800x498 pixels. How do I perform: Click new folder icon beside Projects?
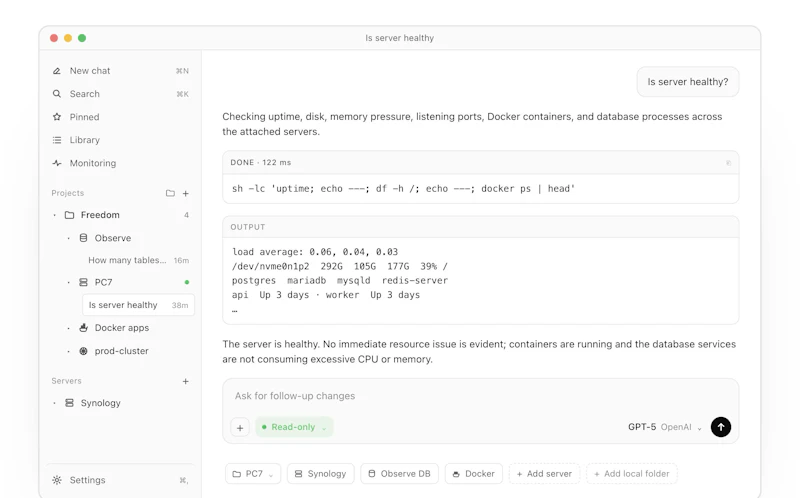[x=170, y=193]
